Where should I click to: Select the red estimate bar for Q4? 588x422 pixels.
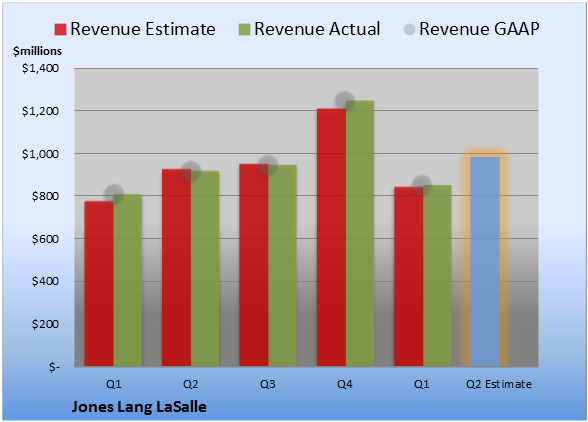tap(332, 237)
